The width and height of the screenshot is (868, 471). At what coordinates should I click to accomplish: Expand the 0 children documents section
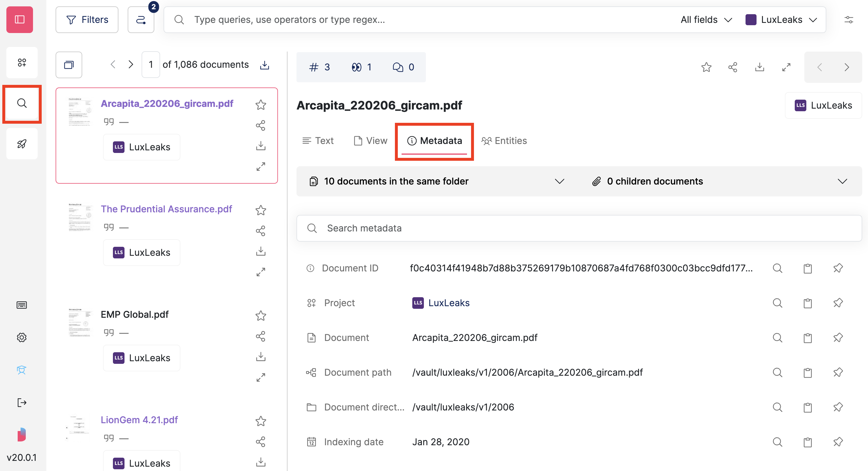pos(843,181)
